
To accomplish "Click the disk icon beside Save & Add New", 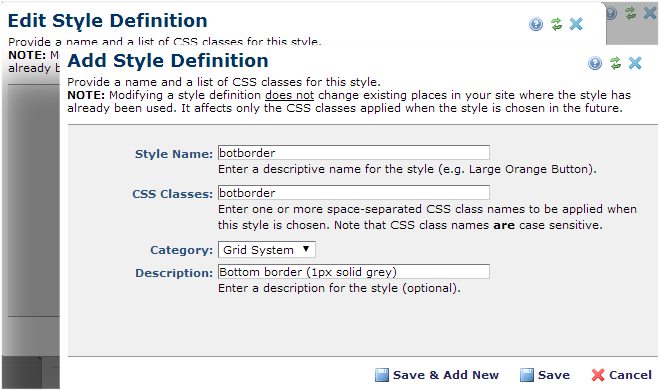I will coord(382,375).
